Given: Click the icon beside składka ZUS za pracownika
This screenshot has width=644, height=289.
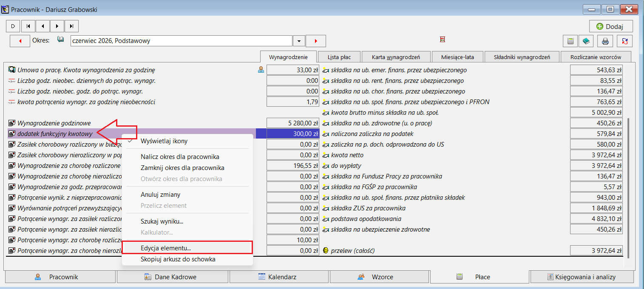Looking at the screenshot, I should (326, 208).
